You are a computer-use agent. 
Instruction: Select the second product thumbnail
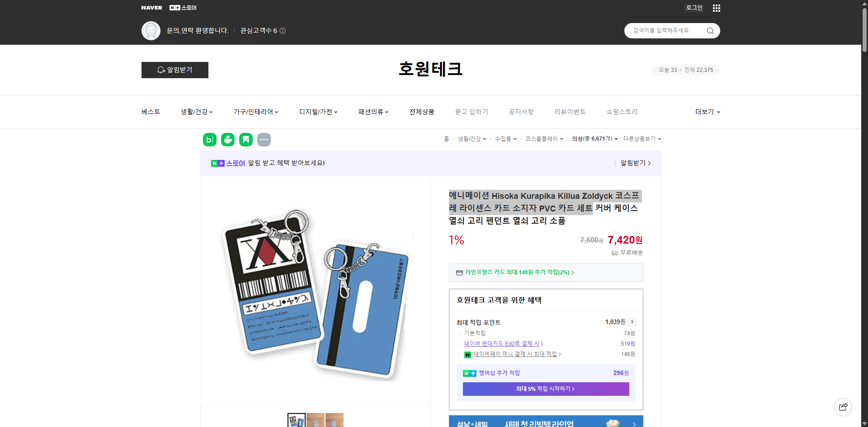[x=316, y=420]
